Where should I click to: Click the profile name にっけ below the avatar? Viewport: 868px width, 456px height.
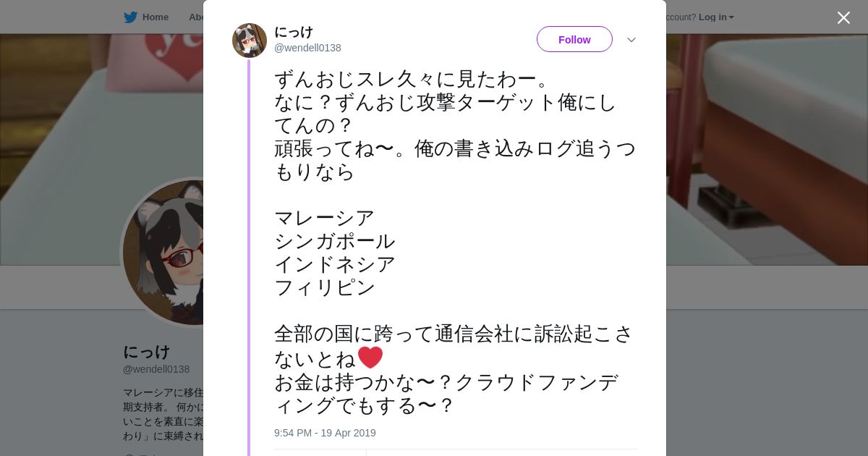[x=147, y=352]
